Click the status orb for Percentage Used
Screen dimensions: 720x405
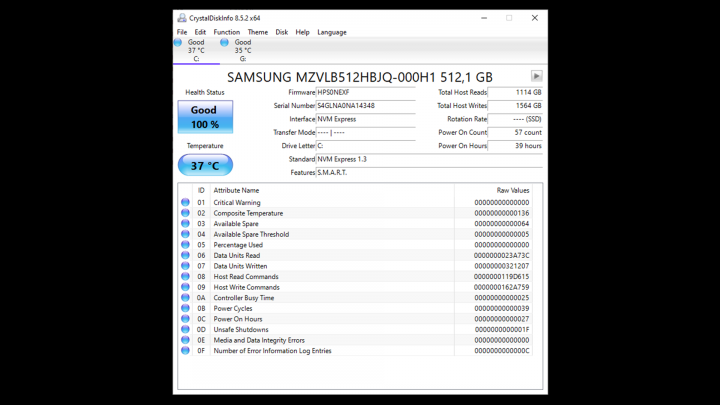(x=185, y=244)
